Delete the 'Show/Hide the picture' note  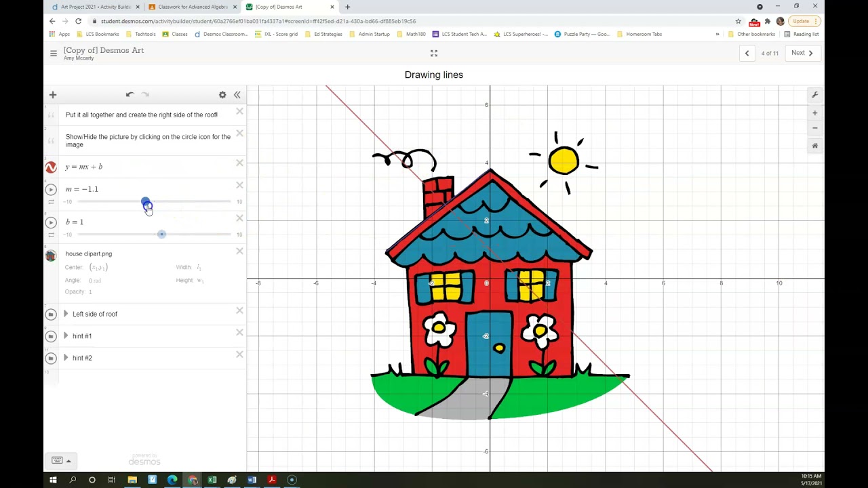coord(239,133)
